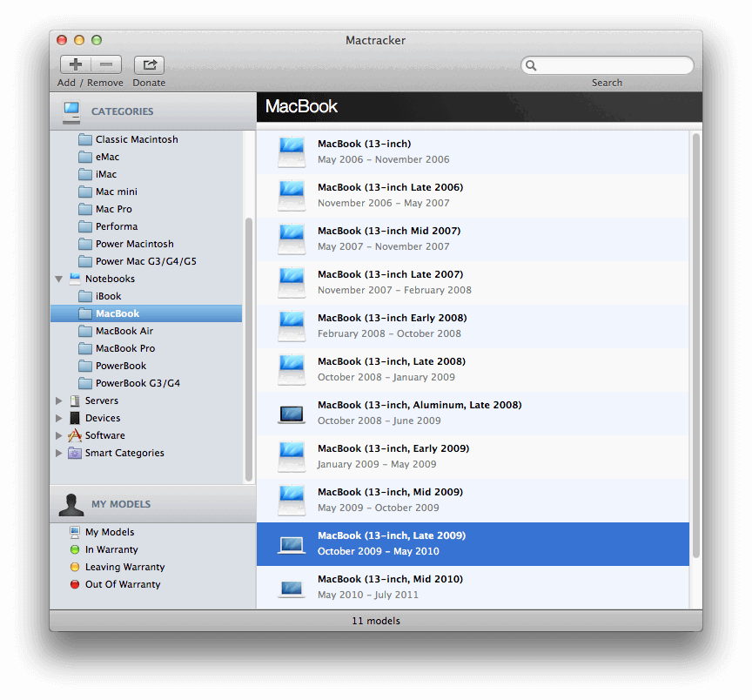Select the Classic Macintosh folder icon
The image size is (752, 700).
click(85, 139)
